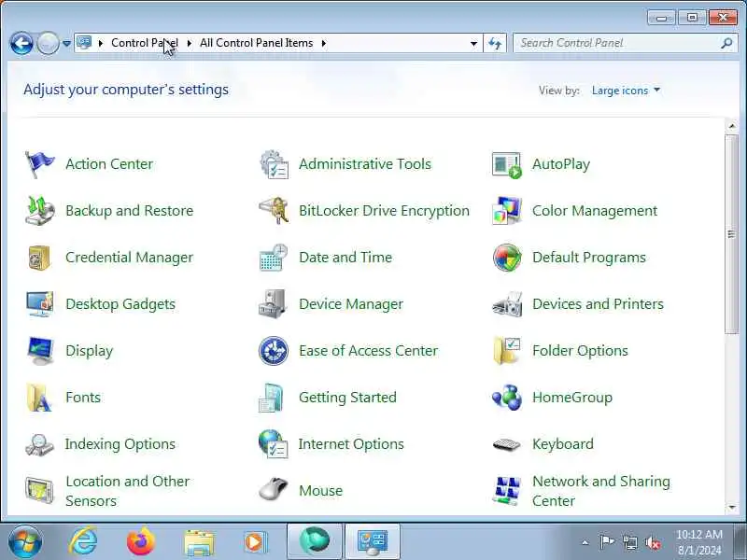Open the Display monitor icon

40,351
